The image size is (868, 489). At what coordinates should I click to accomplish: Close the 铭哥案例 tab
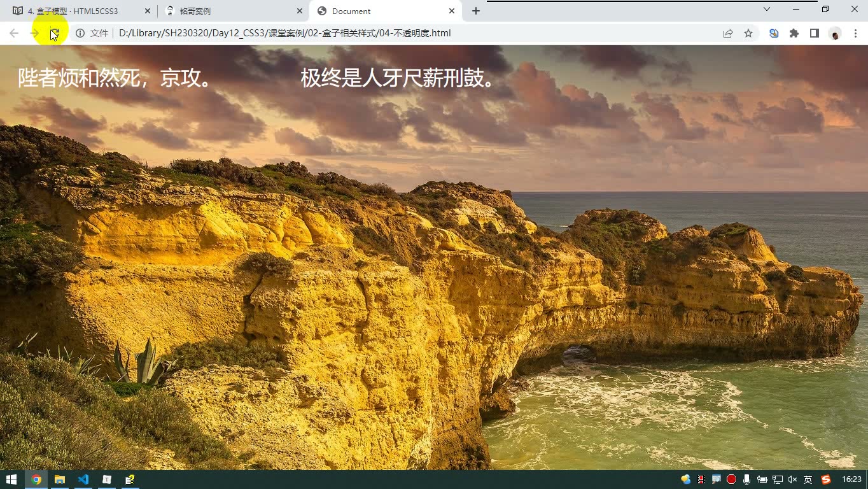coord(300,11)
